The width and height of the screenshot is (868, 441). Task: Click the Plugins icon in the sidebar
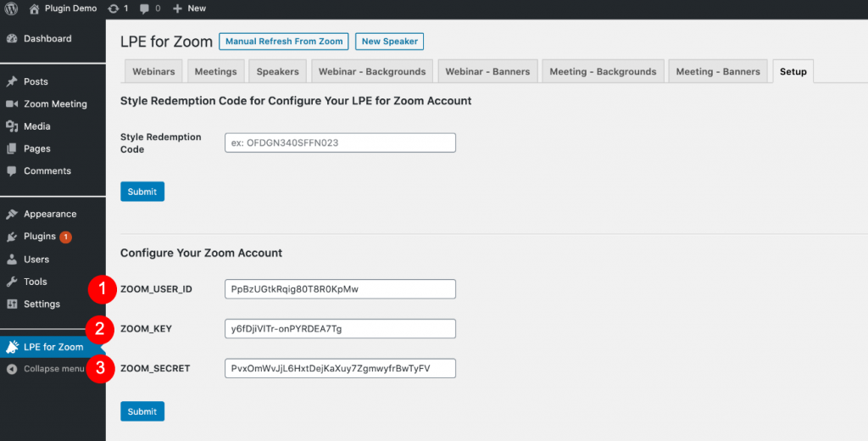coord(12,237)
